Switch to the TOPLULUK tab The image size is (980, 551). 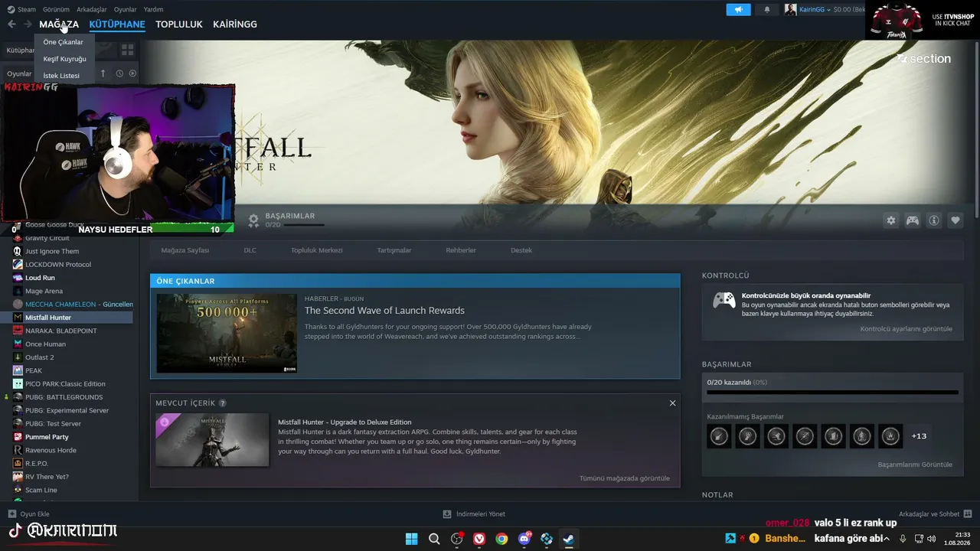click(x=179, y=24)
